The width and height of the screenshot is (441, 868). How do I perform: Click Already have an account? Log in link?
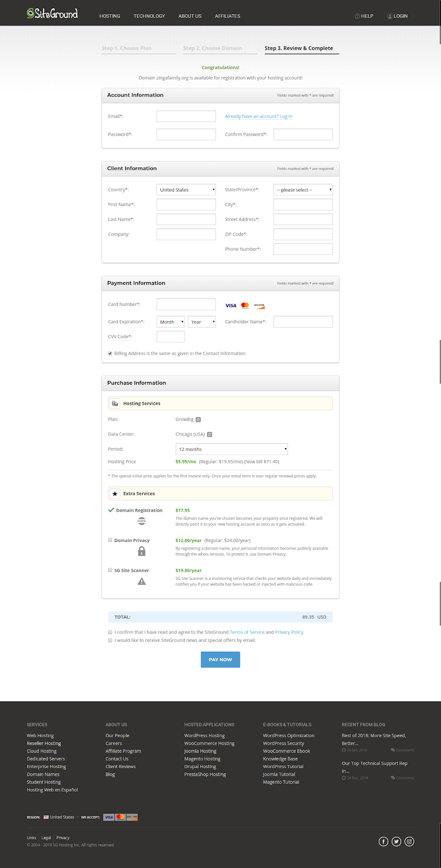259,116
